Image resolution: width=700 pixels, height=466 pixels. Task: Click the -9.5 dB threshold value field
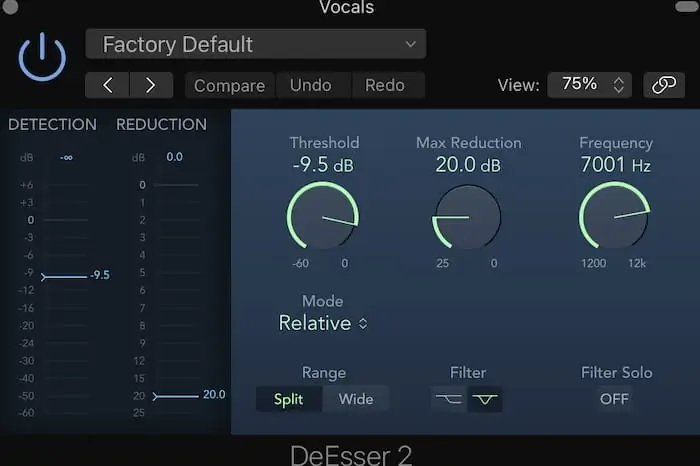[323, 165]
